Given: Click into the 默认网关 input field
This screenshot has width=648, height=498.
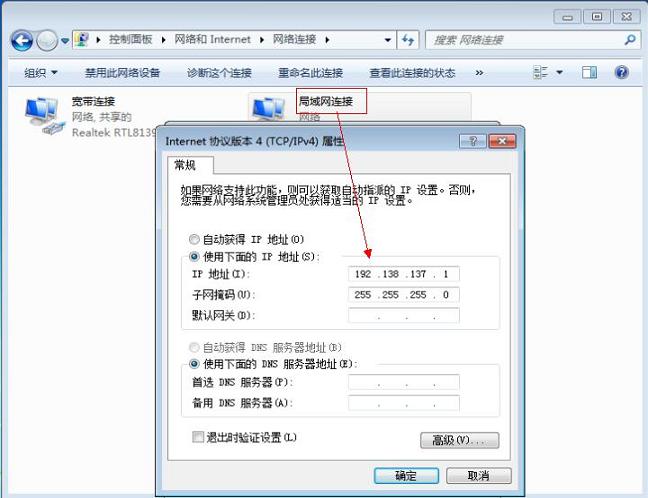Looking at the screenshot, I should tap(404, 316).
